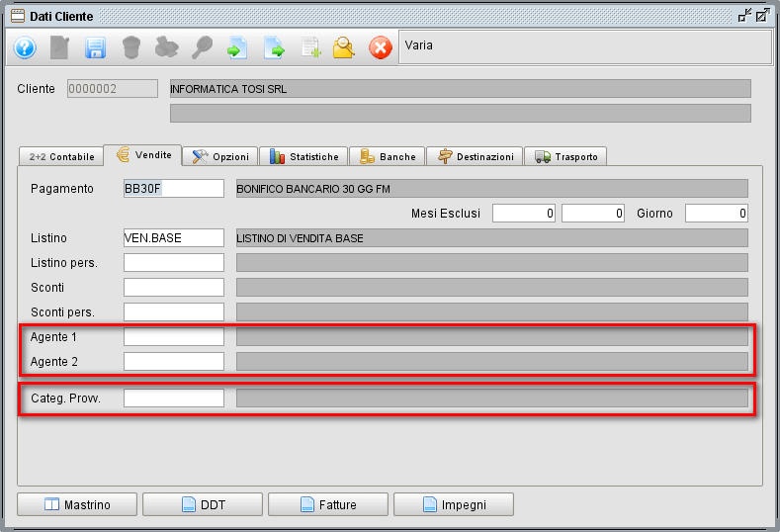Click the Categ. Provv. label
Viewport: 780px width, 532px height.
click(65, 399)
